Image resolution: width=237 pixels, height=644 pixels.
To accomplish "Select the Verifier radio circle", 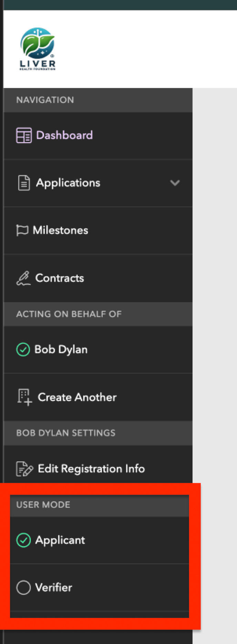I will [23, 587].
